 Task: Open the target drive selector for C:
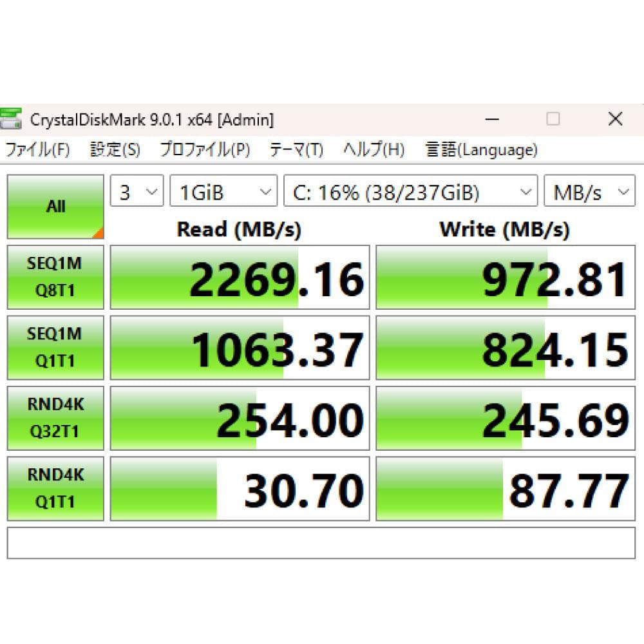click(410, 191)
